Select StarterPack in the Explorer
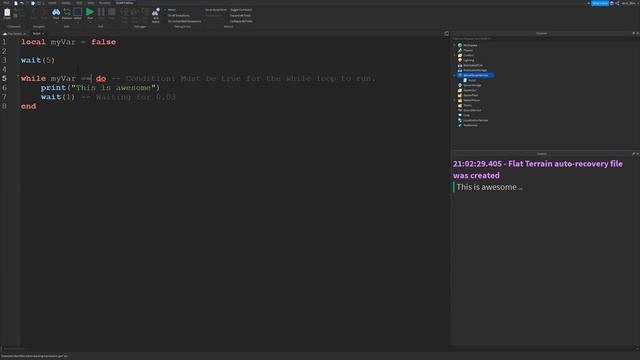Viewport: 640px width, 360px height. click(470, 95)
